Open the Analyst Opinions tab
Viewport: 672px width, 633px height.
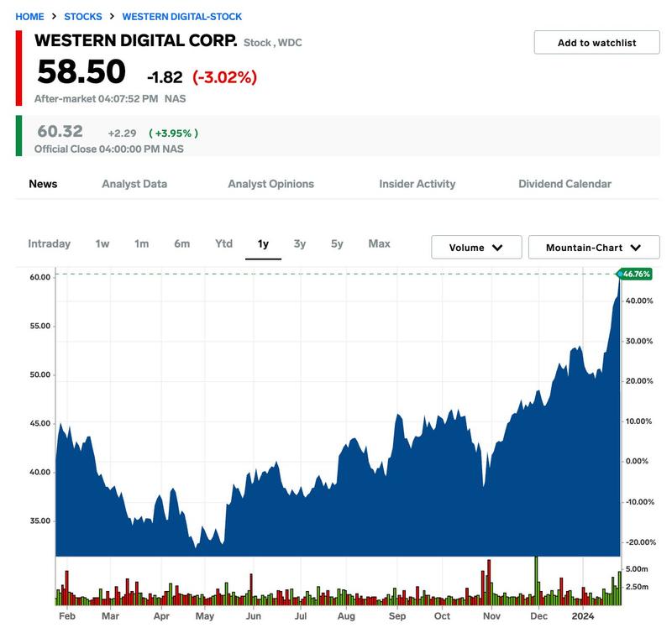click(270, 184)
